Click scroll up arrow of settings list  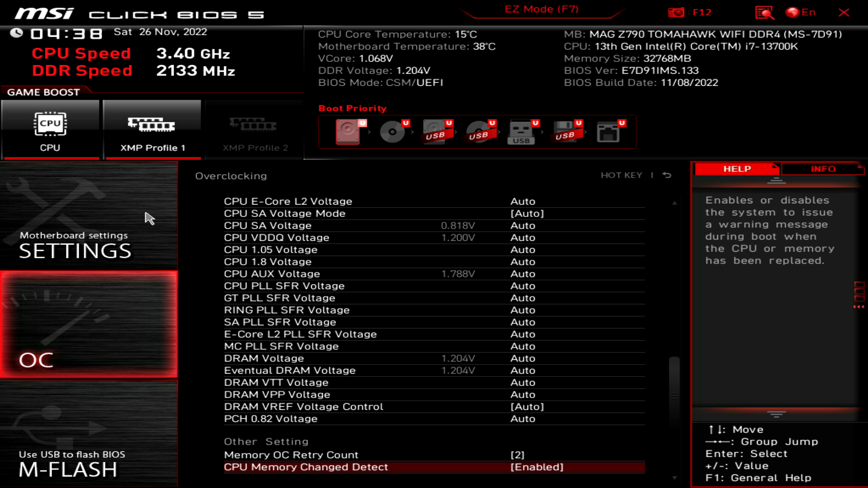point(675,203)
